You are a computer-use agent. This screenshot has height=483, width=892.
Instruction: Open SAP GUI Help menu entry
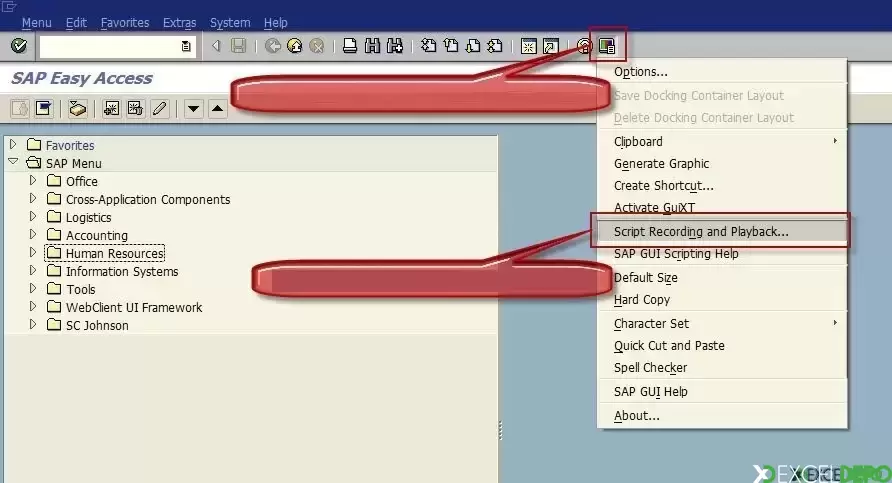pyautogui.click(x=722, y=391)
